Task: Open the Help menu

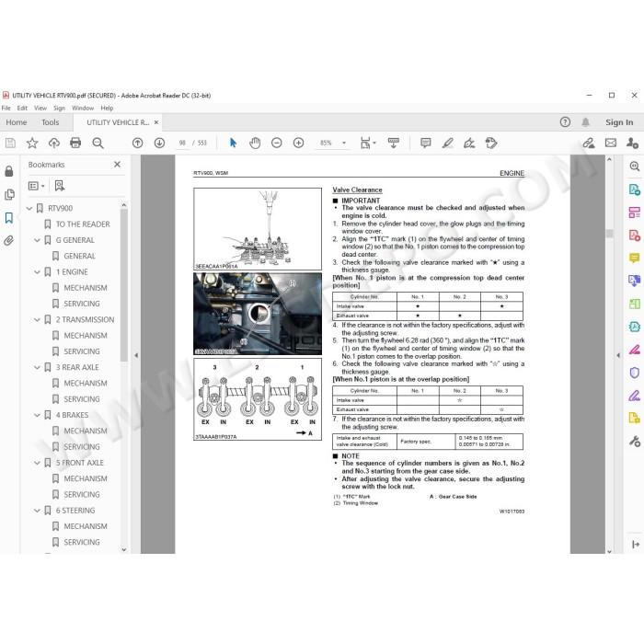Action: [x=107, y=108]
